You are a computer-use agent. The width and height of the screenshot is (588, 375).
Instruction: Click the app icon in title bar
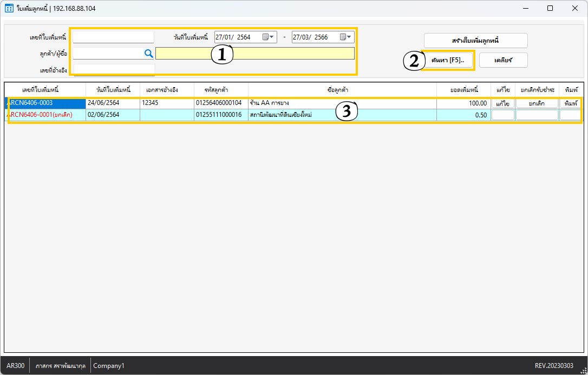[x=9, y=8]
